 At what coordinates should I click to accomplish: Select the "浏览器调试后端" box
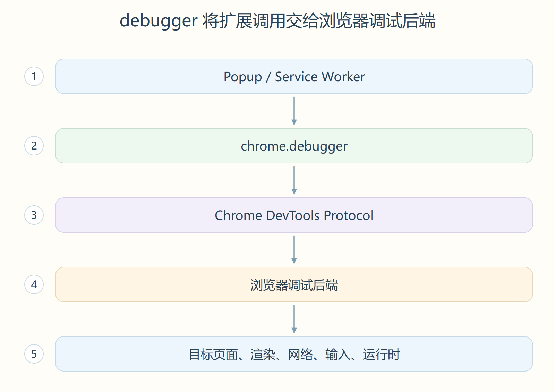click(294, 284)
